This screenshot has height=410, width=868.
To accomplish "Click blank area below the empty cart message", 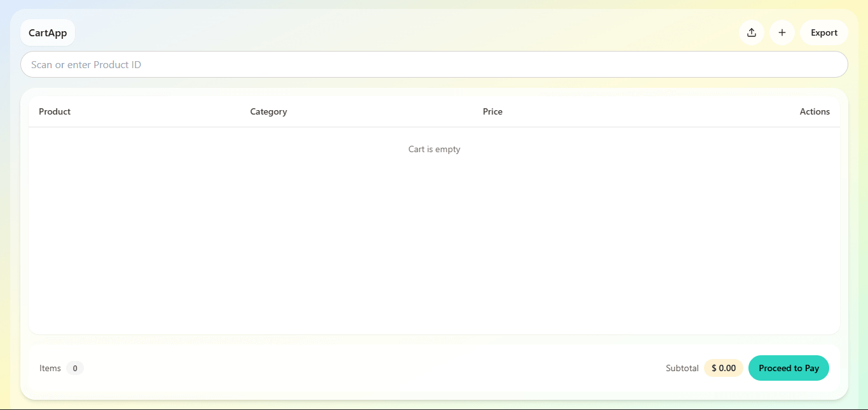I will [x=434, y=242].
